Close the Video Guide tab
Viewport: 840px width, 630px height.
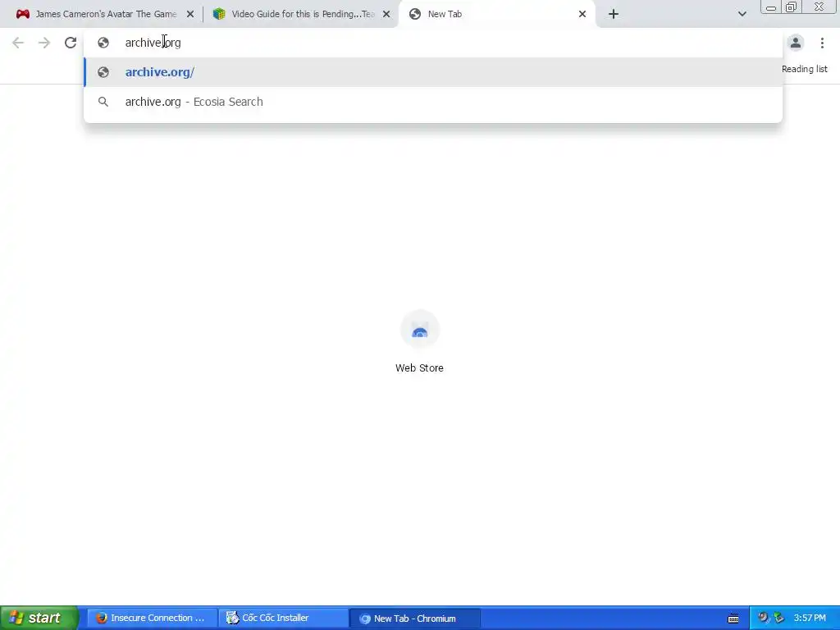(x=386, y=14)
